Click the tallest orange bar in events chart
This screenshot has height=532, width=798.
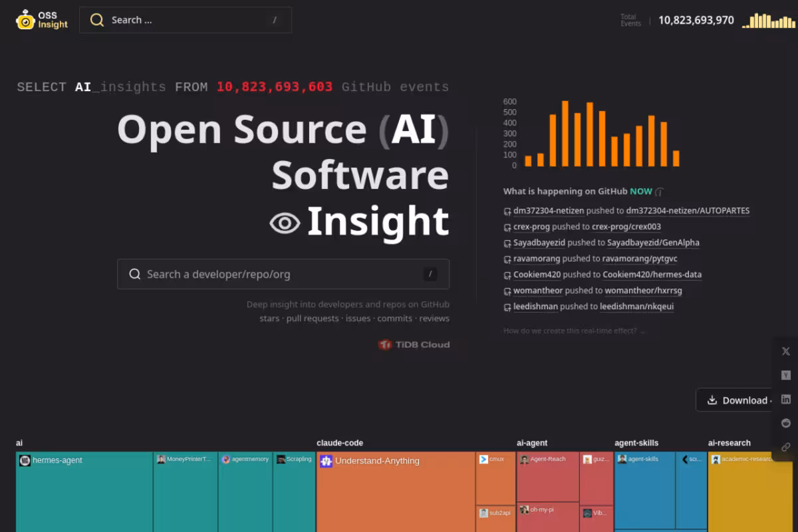pyautogui.click(x=565, y=134)
